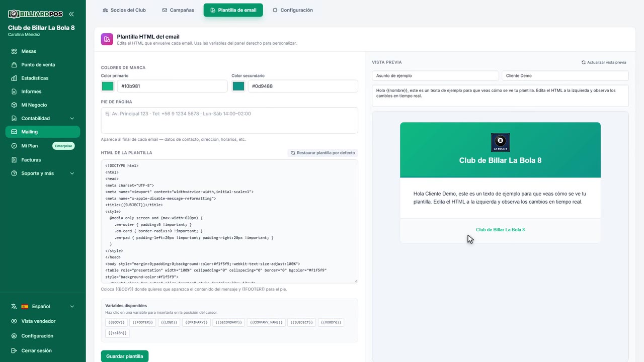644x362 pixels.
Task: Open the Mailing sidebar item
Action: 43,132
